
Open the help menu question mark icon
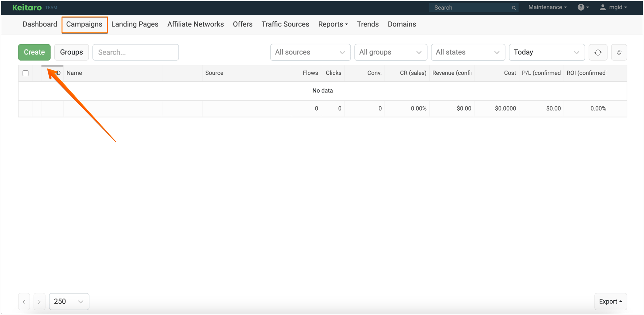(x=582, y=7)
